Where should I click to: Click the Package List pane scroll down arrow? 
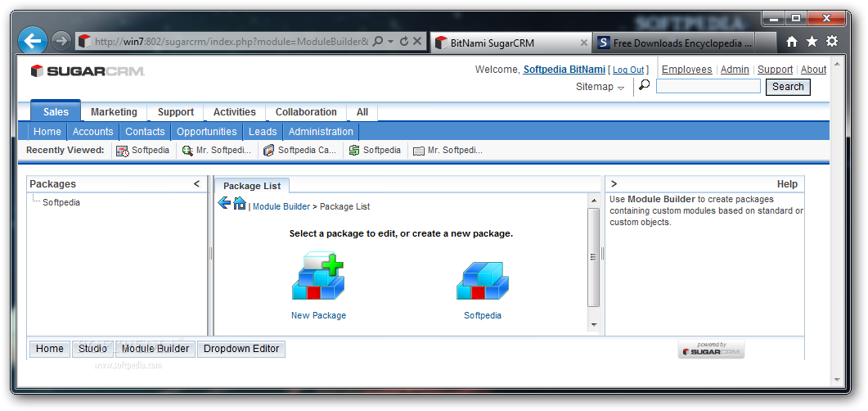(593, 324)
